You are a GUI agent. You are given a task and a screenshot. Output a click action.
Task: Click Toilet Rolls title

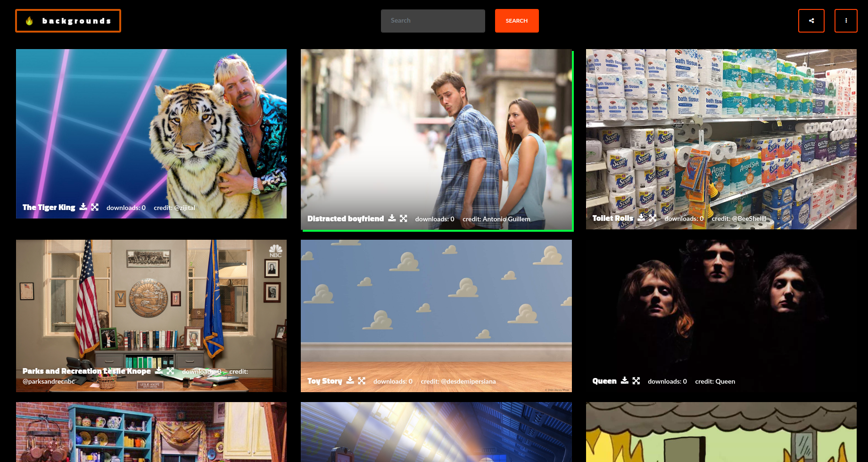[613, 218]
